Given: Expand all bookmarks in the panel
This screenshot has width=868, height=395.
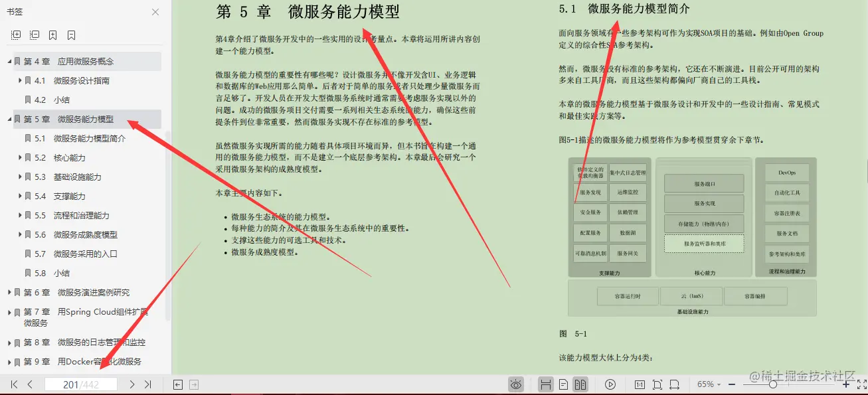Looking at the screenshot, I should click(15, 35).
